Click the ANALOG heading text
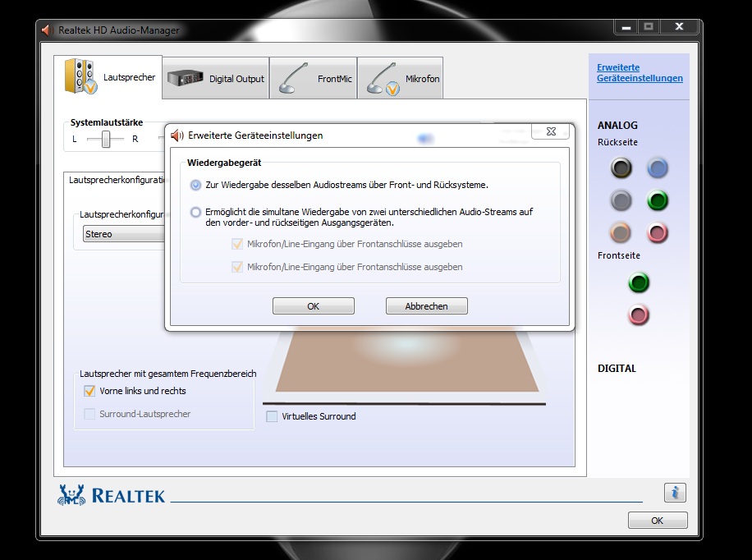This screenshot has width=752, height=560. point(617,126)
